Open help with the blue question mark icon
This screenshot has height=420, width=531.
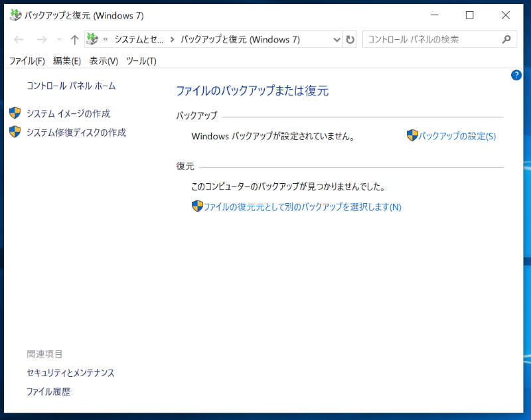pos(516,75)
